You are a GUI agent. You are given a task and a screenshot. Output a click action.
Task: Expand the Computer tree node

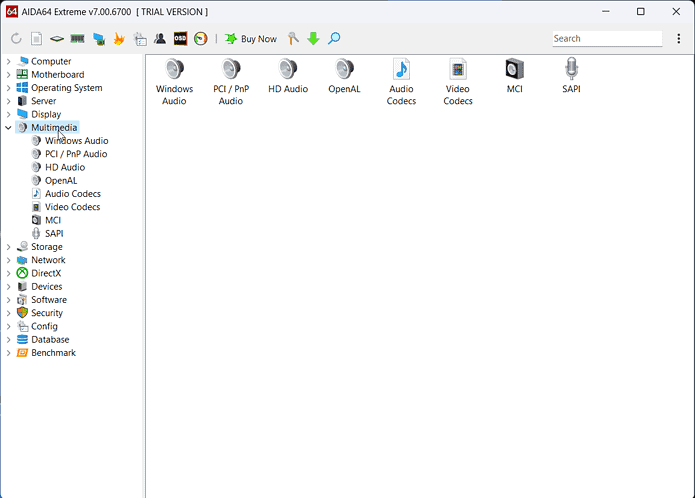(9, 61)
